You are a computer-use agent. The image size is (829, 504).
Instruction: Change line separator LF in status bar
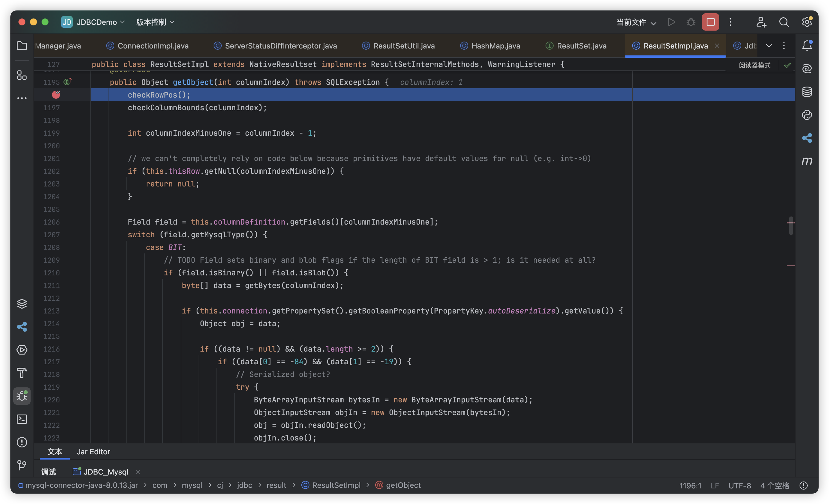(x=715, y=486)
